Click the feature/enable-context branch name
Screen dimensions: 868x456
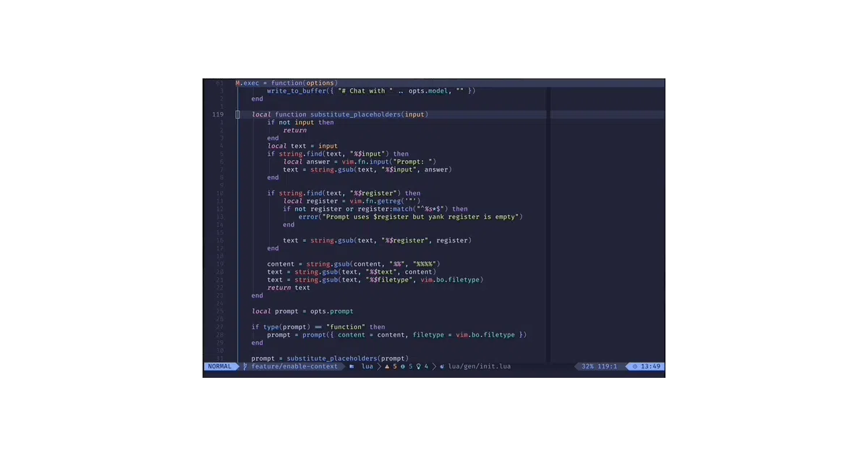click(x=294, y=366)
